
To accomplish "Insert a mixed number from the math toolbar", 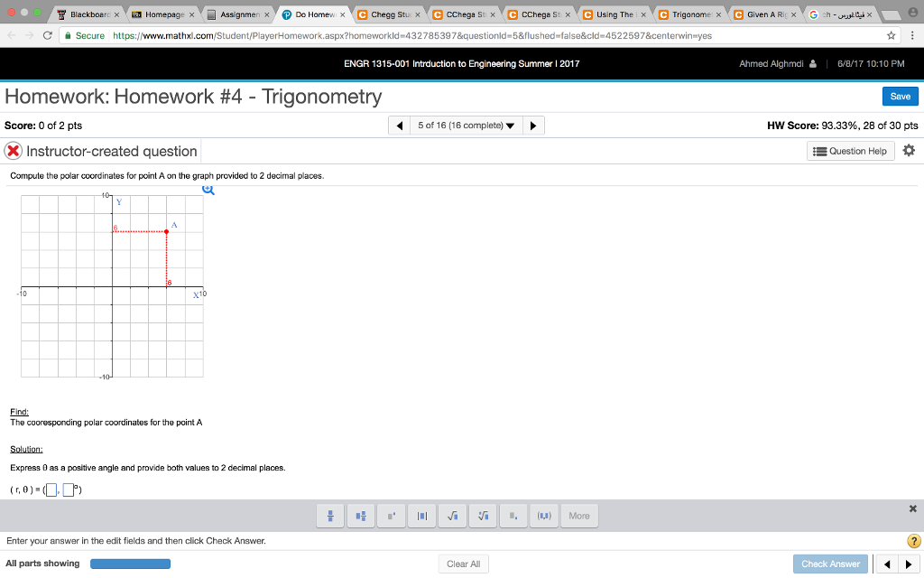I will 361,516.
